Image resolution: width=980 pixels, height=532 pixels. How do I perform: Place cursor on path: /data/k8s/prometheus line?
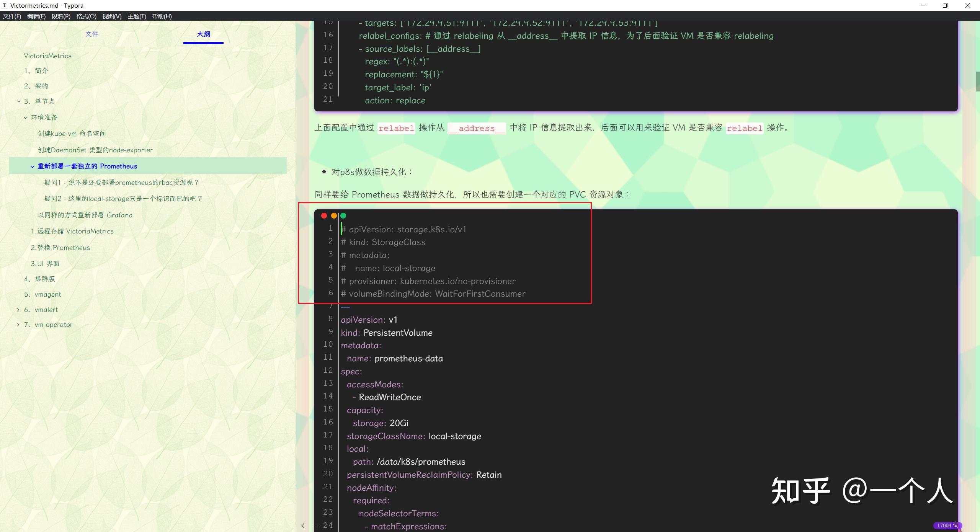pyautogui.click(x=409, y=462)
